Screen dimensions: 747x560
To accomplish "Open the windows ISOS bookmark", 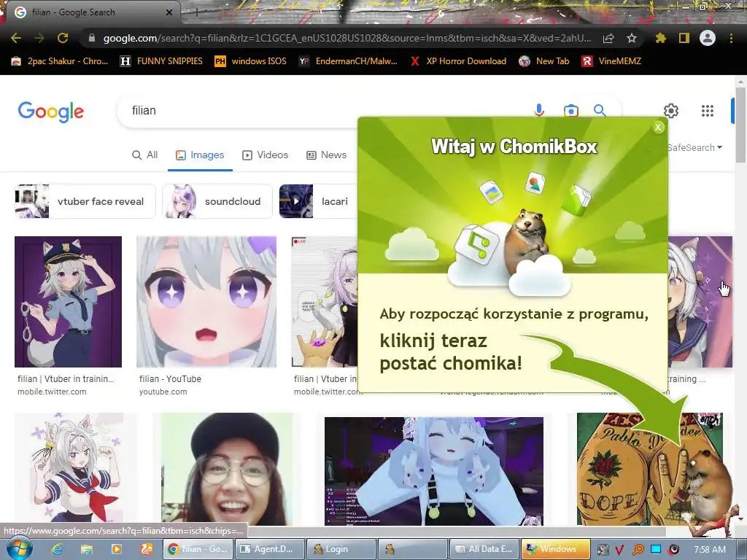I will tap(251, 61).
